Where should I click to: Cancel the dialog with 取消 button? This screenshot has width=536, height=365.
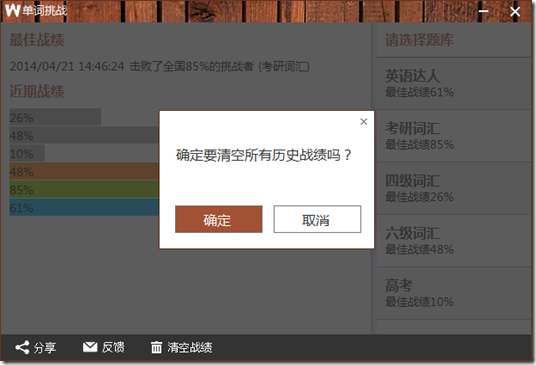tap(317, 219)
